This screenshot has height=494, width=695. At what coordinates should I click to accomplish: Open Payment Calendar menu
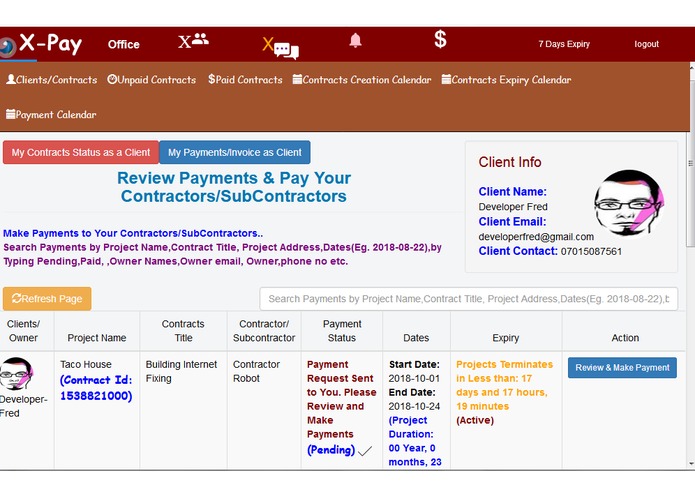click(x=51, y=114)
